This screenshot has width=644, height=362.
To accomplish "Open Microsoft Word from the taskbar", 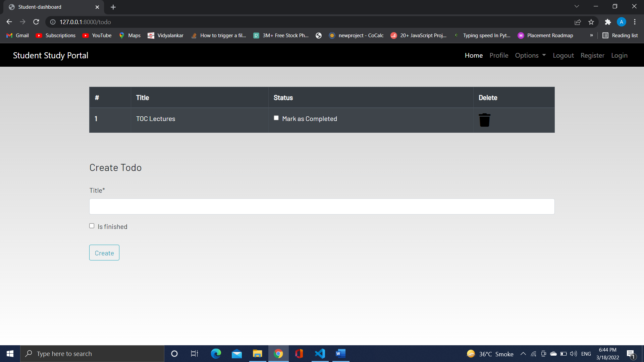I will pos(340,353).
